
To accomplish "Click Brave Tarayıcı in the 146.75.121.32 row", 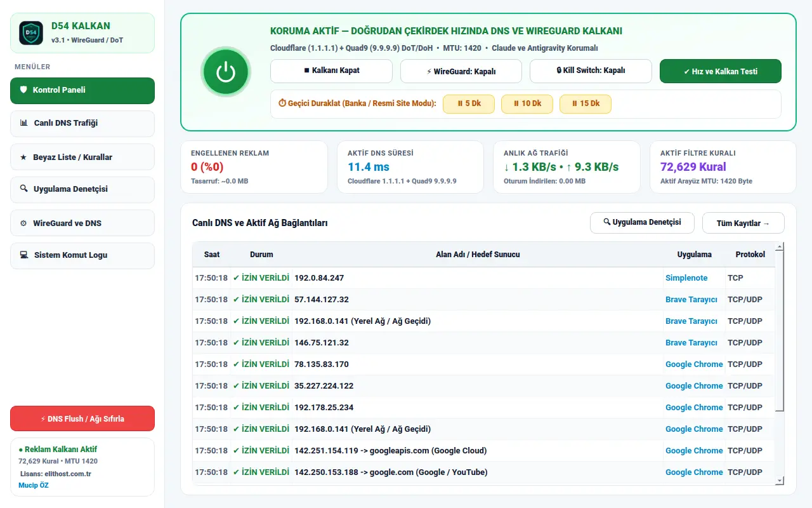I will (x=691, y=343).
